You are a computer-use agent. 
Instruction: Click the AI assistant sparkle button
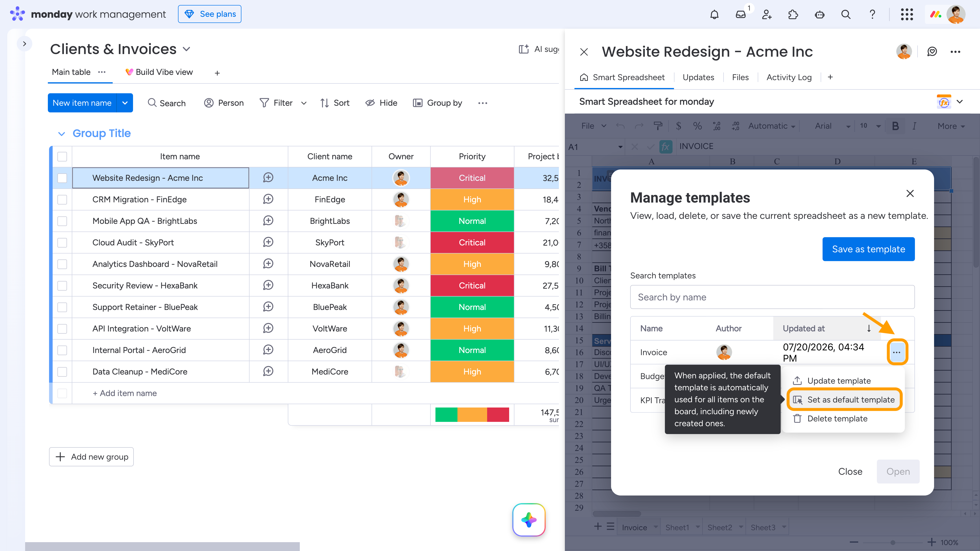tap(529, 519)
